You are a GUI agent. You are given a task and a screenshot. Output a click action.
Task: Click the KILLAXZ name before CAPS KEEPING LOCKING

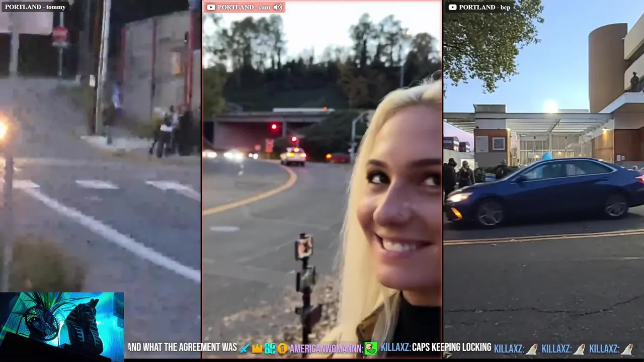(x=395, y=347)
